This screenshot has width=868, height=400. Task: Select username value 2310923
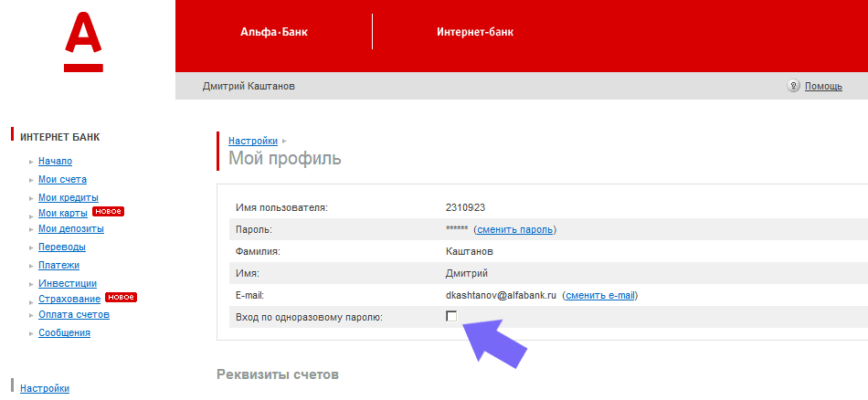pos(465,208)
